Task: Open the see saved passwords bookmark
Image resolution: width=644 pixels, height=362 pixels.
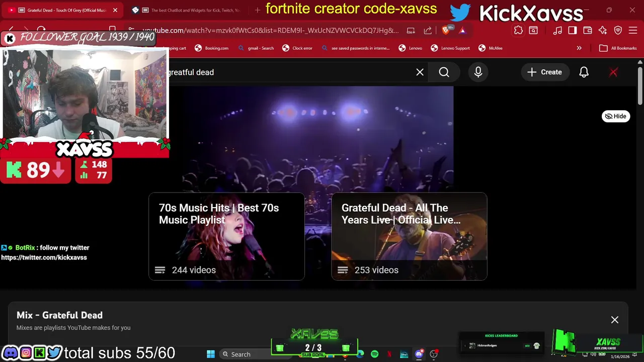Action: [355, 48]
